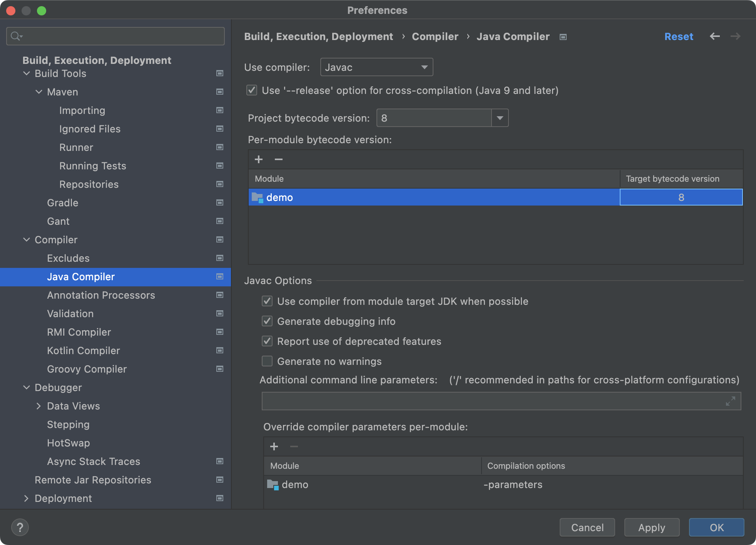Image resolution: width=756 pixels, height=545 pixels.
Task: Click the back navigation arrow in preferences
Action: [x=715, y=37]
